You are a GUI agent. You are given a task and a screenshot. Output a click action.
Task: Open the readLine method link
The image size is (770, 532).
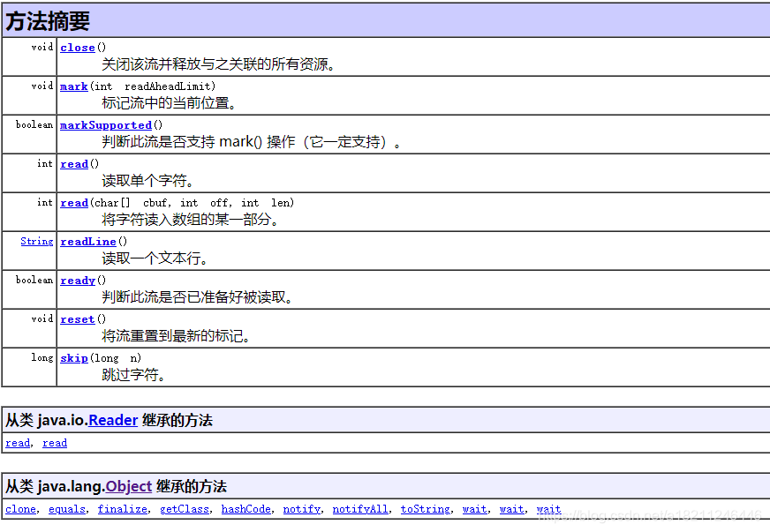tap(88, 242)
